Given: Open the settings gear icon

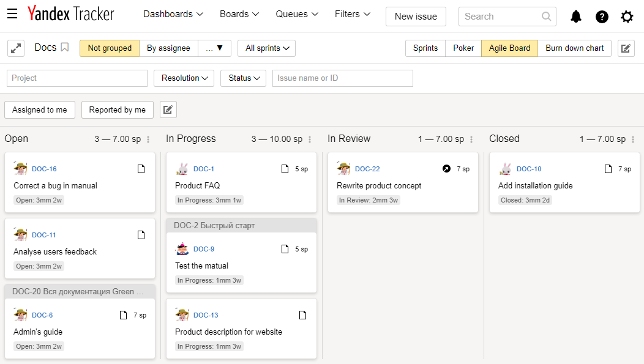Looking at the screenshot, I should coord(627,17).
